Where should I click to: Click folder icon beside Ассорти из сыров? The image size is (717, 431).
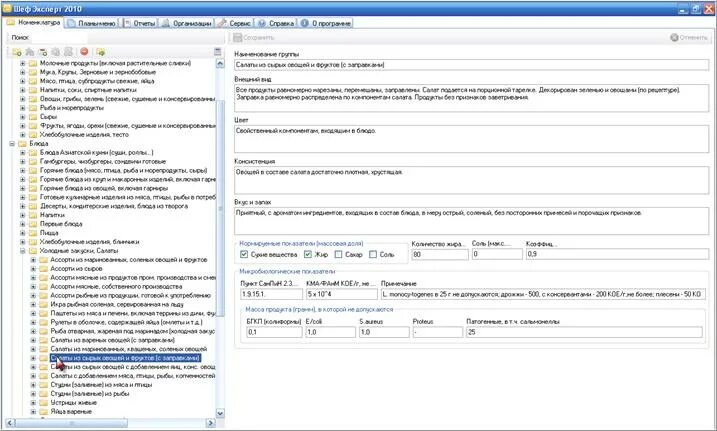tap(43, 269)
